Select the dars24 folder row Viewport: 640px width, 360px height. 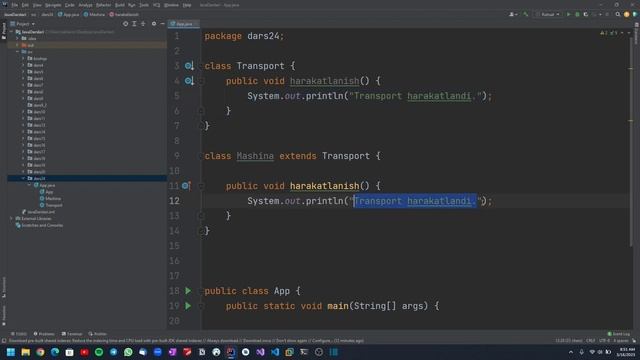pos(87,178)
